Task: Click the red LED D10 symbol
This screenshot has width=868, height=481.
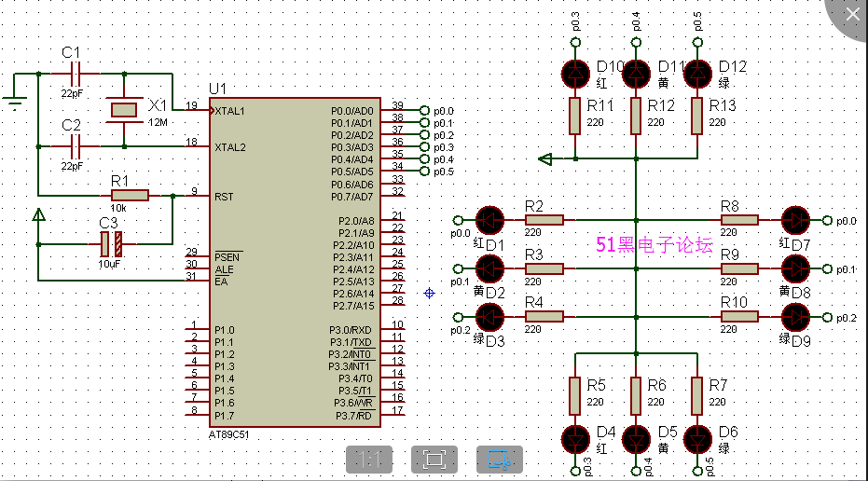Action: 576,74
